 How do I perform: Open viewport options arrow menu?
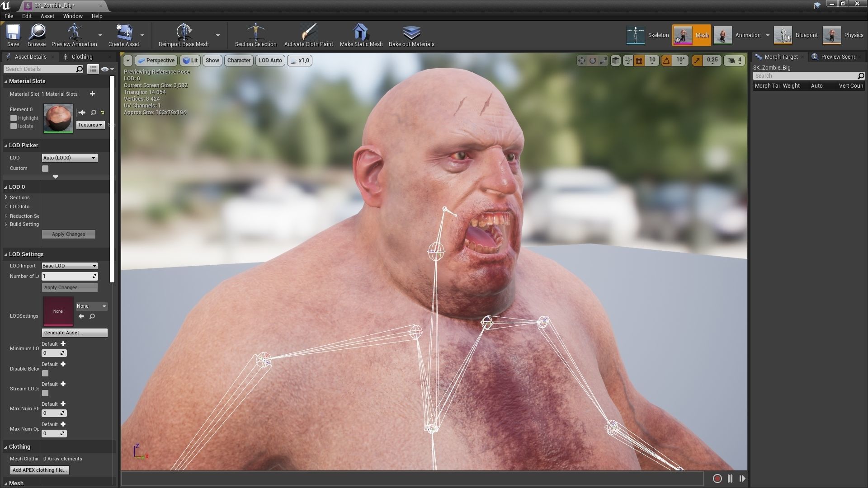[x=128, y=61]
